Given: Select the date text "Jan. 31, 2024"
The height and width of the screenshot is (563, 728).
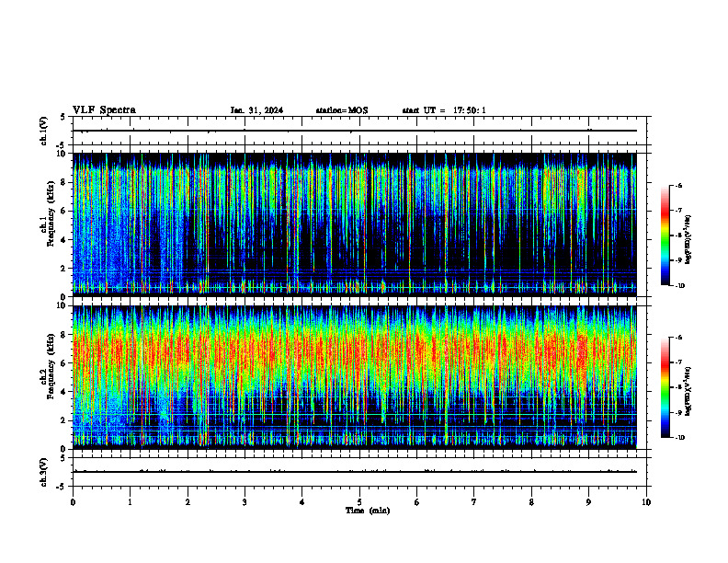Looking at the screenshot, I should tap(256, 110).
